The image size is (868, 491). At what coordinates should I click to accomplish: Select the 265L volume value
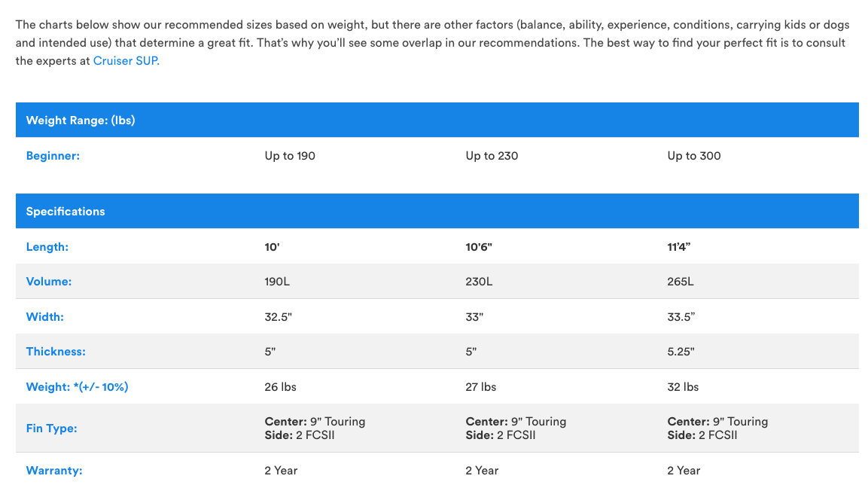(x=681, y=282)
